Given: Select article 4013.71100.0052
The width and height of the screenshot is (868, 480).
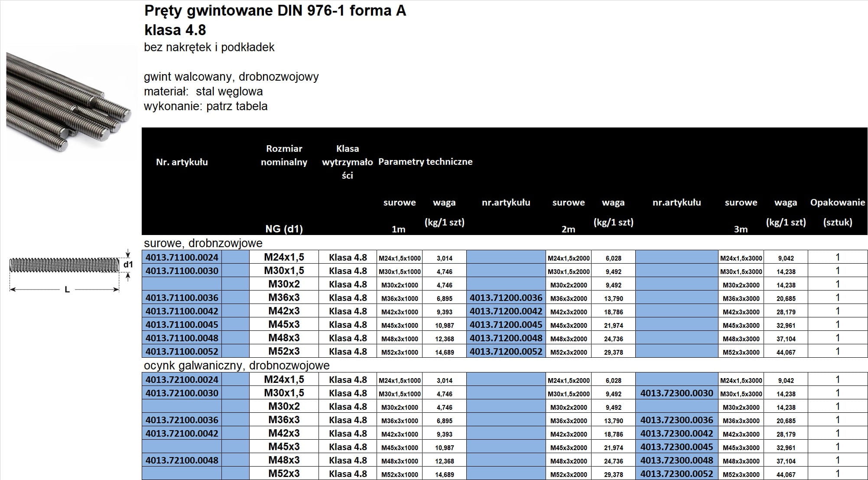Looking at the screenshot, I should click(182, 351).
